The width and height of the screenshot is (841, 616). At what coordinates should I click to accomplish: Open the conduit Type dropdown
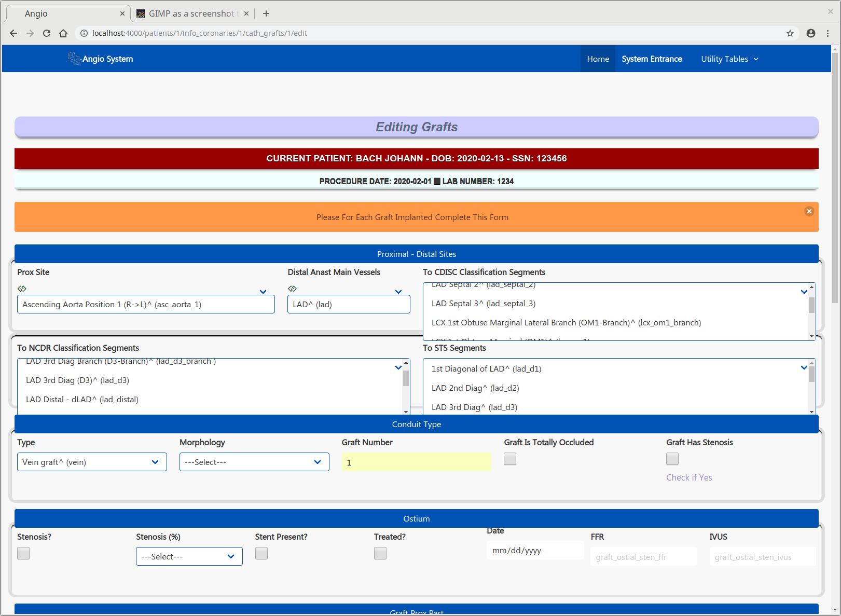92,462
